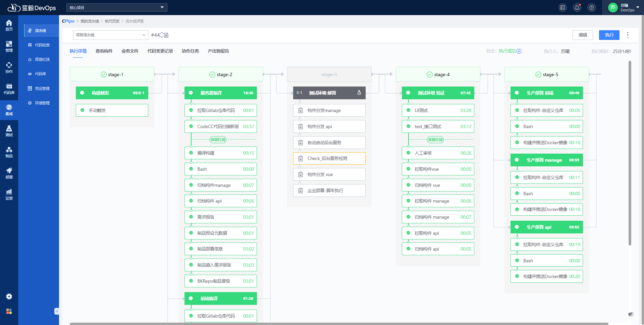Open the 项目流水线 pipeline selector
This screenshot has height=325, width=644.
110,35
